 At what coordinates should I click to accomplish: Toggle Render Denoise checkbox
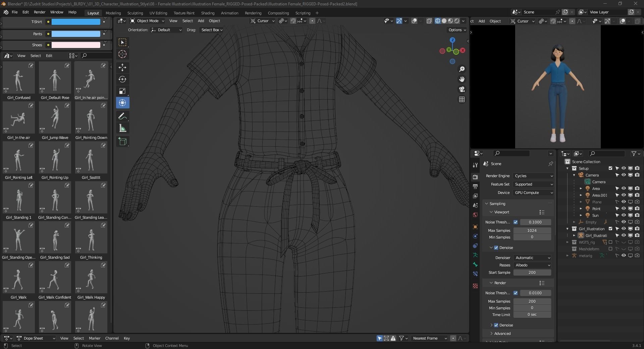[x=496, y=325]
